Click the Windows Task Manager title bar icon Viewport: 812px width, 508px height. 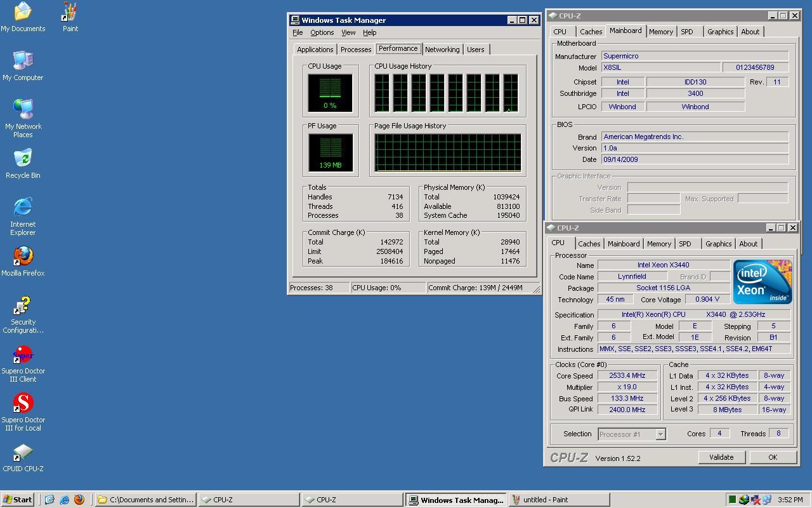(x=295, y=20)
